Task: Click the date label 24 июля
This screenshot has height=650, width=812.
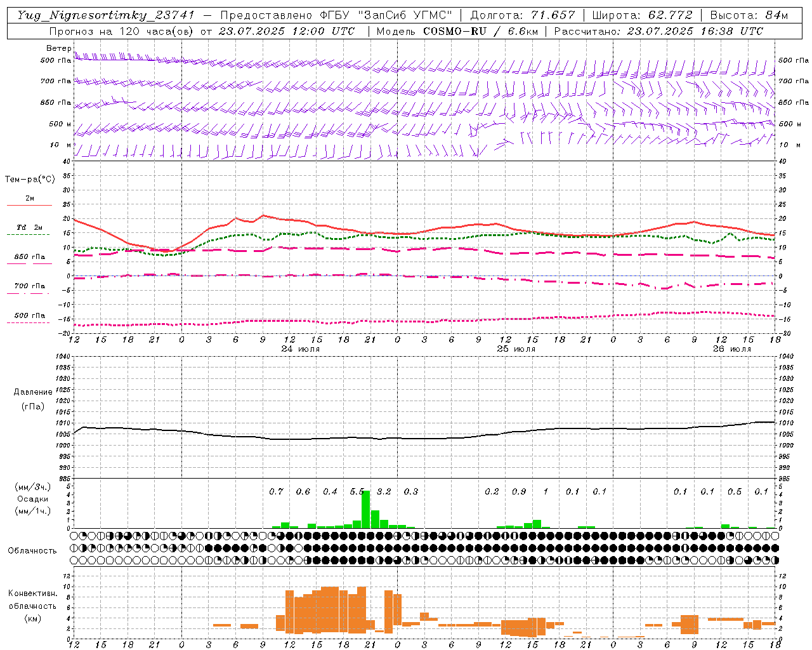Action: click(x=301, y=349)
